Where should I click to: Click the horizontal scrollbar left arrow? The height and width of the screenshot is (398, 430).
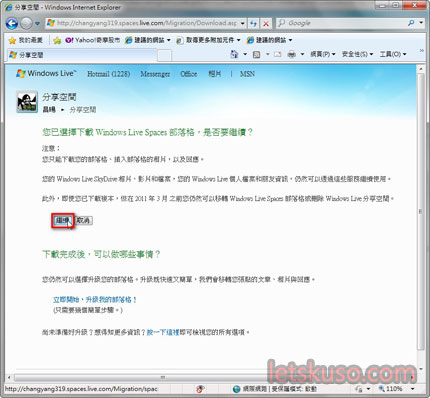pos(9,377)
